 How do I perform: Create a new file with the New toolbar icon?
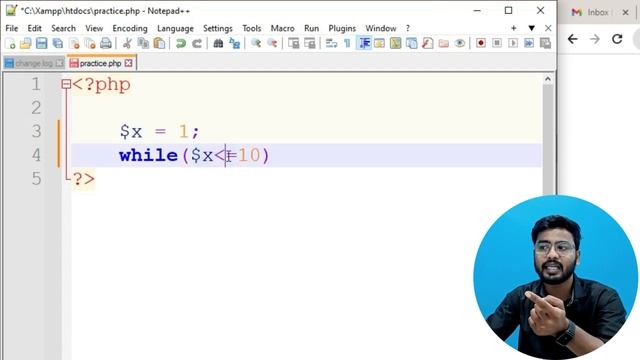click(10, 43)
